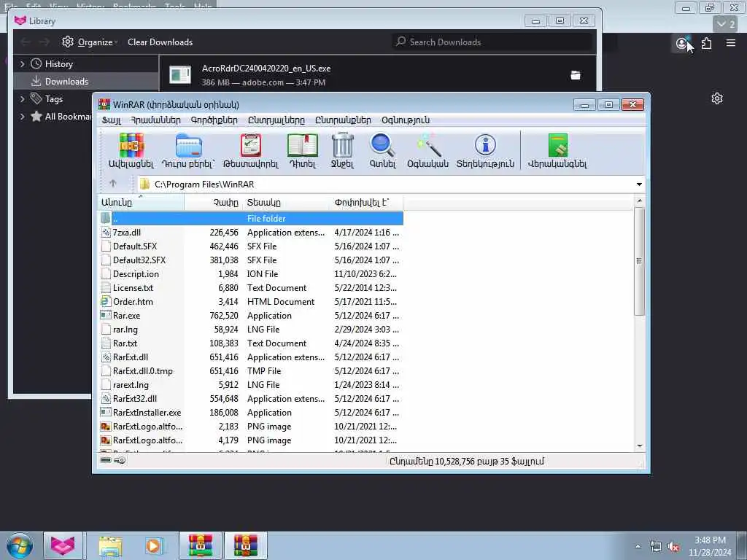Click the muted volume tray icon
This screenshot has height=560, width=747.
pyautogui.click(x=673, y=547)
